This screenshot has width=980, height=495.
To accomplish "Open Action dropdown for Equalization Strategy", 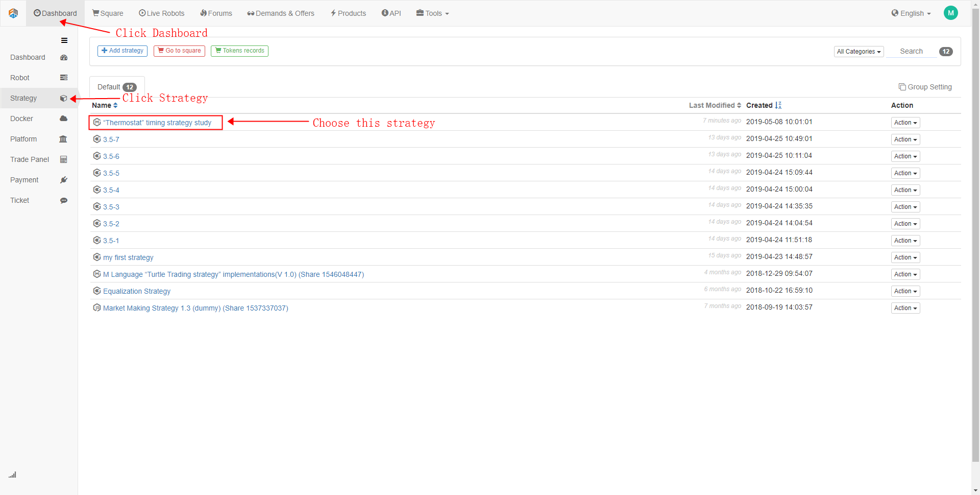I will point(905,291).
